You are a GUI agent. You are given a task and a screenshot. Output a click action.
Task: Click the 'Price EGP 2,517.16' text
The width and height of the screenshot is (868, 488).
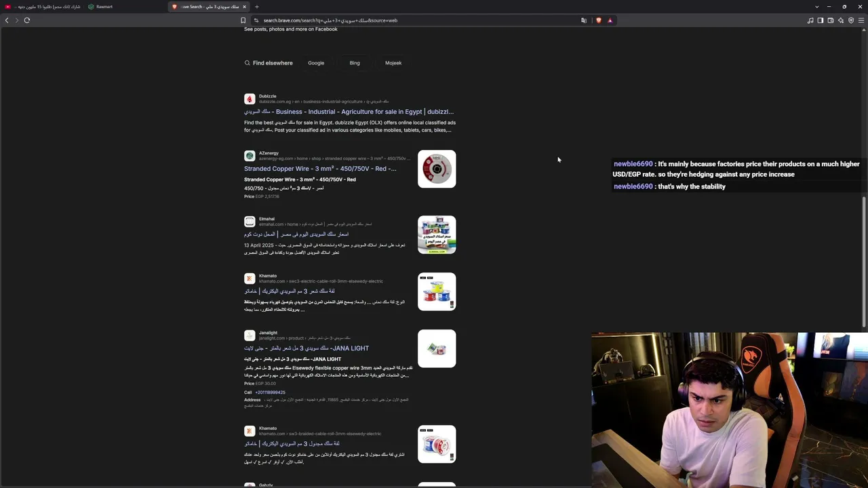tap(262, 197)
